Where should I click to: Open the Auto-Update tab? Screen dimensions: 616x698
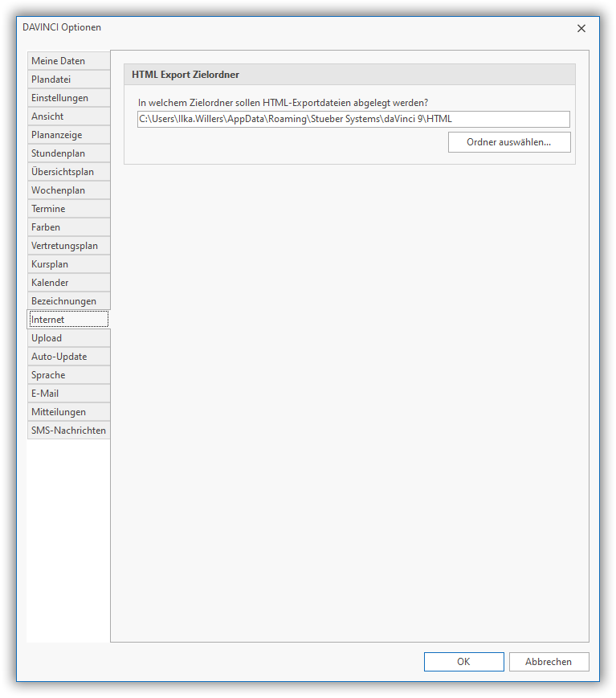pyautogui.click(x=68, y=357)
